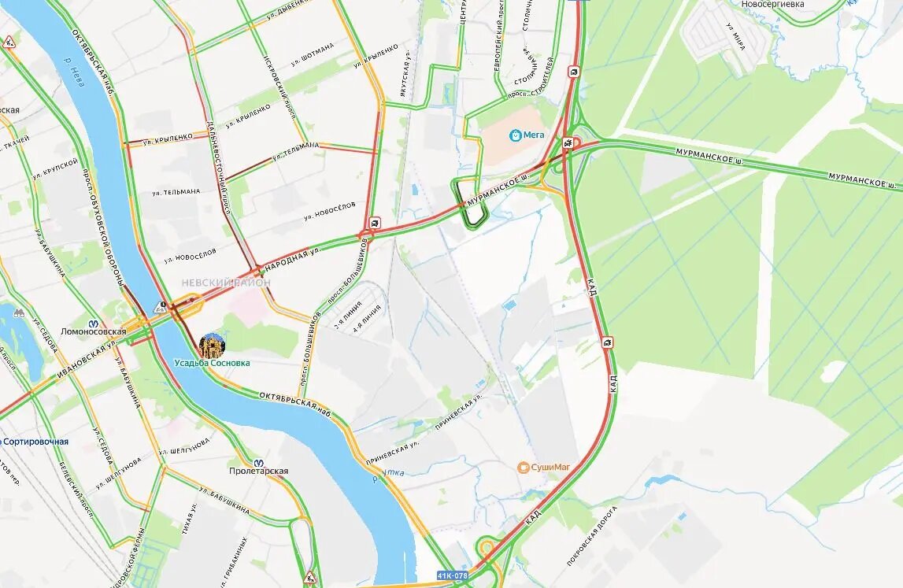Select the Усадьба Сосновка place label

click(212, 364)
